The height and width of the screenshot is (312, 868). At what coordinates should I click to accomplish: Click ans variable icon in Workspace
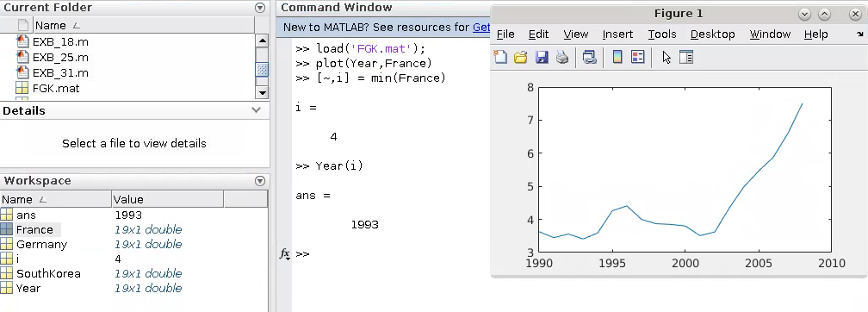(7, 215)
